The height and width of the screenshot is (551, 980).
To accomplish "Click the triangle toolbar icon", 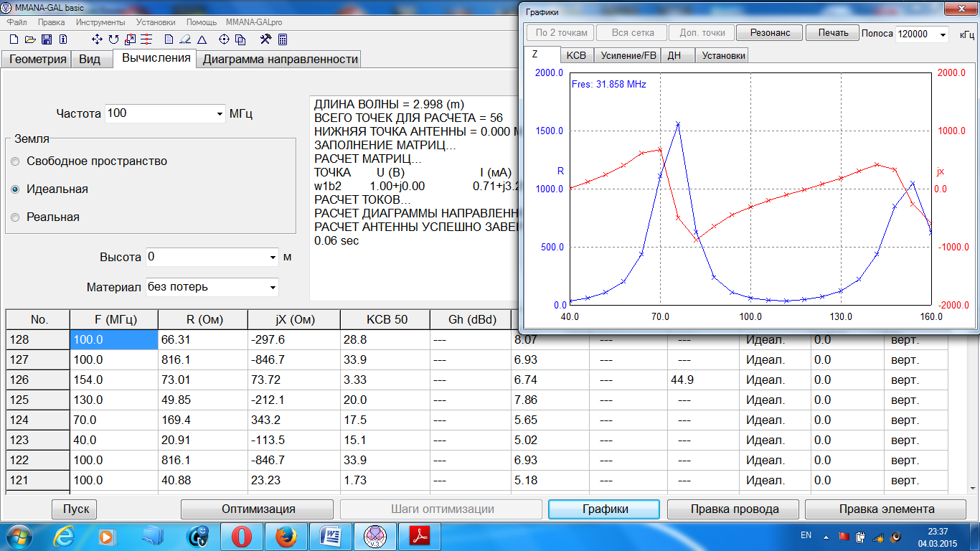I will click(x=202, y=39).
